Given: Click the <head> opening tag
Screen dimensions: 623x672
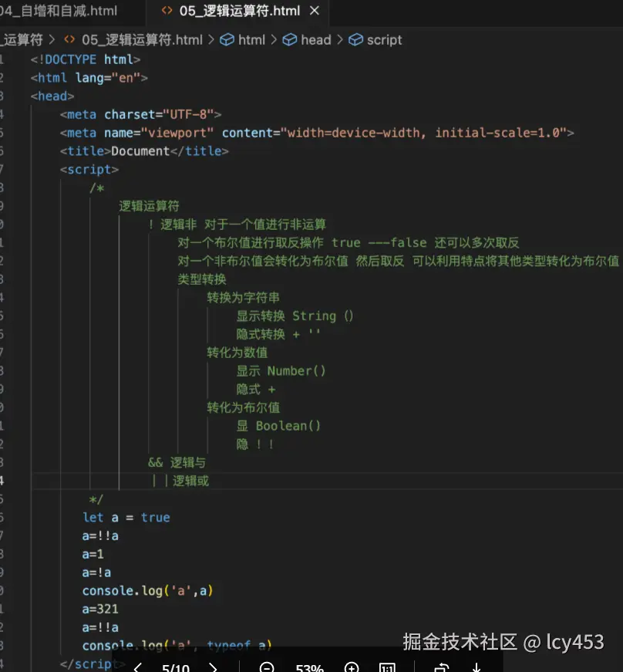Looking at the screenshot, I should tap(52, 96).
